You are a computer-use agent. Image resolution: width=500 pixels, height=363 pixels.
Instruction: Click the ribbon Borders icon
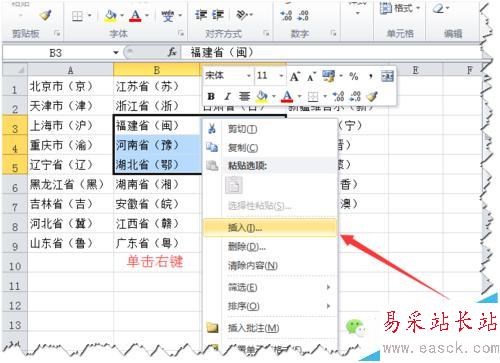[77, 16]
